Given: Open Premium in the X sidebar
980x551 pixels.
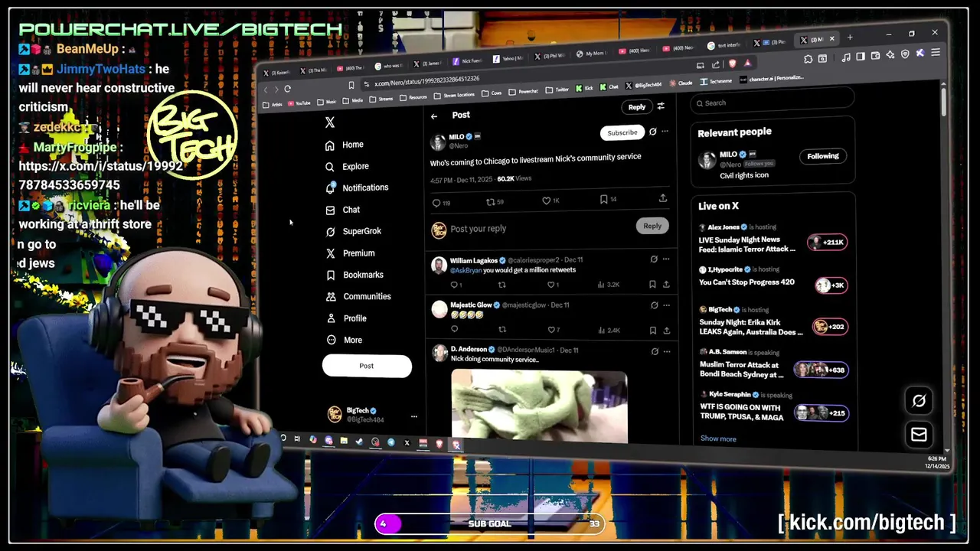Looking at the screenshot, I should [x=350, y=253].
